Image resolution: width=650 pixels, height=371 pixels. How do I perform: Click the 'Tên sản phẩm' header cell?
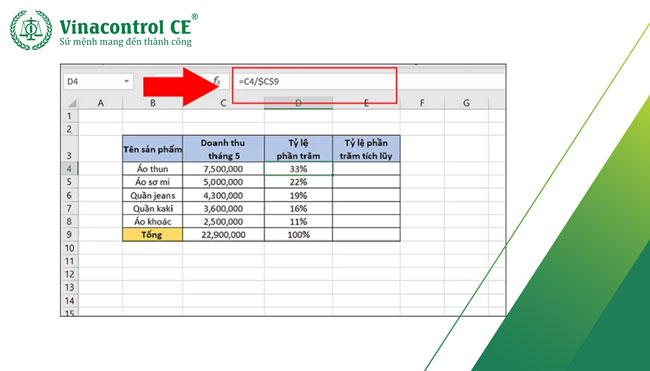click(153, 149)
